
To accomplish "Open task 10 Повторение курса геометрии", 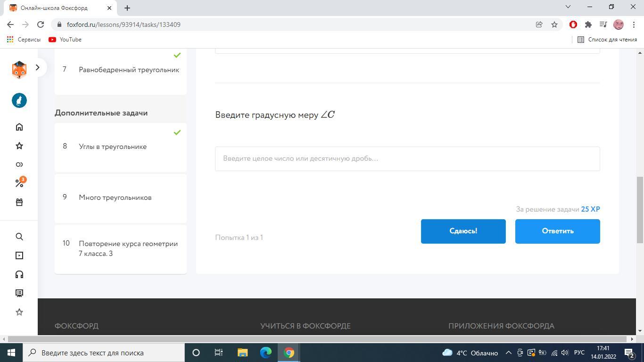I will tap(121, 249).
